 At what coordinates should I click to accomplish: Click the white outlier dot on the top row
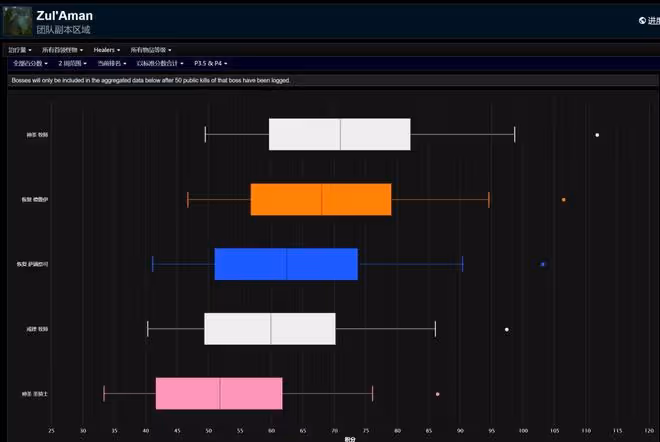click(x=597, y=135)
